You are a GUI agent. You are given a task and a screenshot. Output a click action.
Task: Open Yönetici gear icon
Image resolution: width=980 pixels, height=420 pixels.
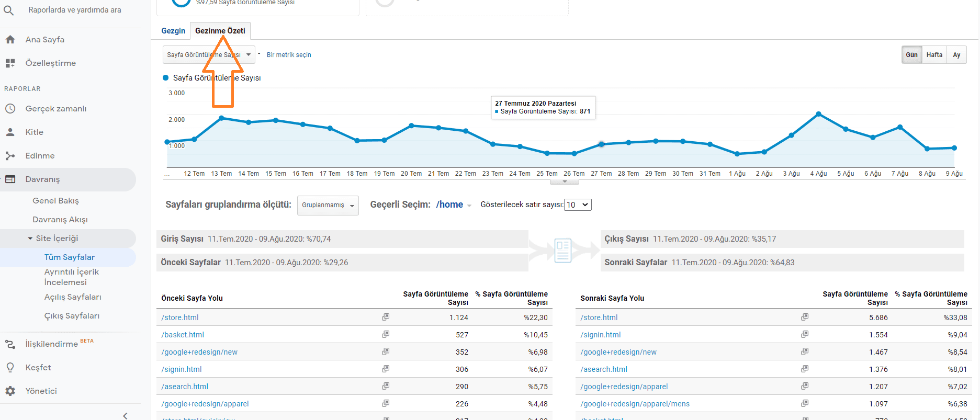(10, 391)
